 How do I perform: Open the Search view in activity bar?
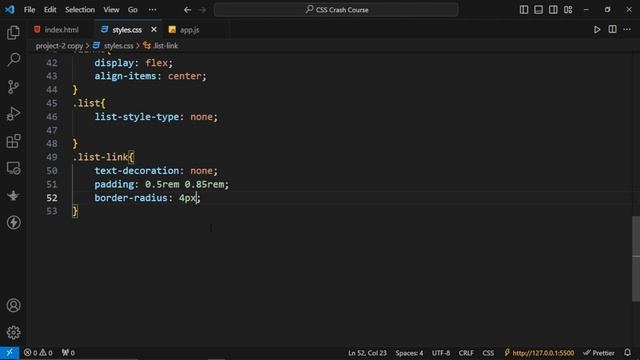pyautogui.click(x=13, y=60)
